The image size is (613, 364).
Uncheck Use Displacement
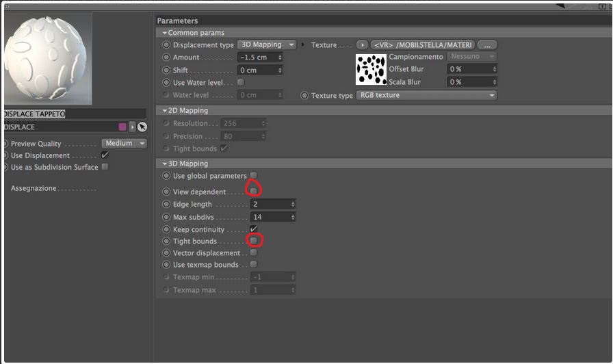point(105,155)
